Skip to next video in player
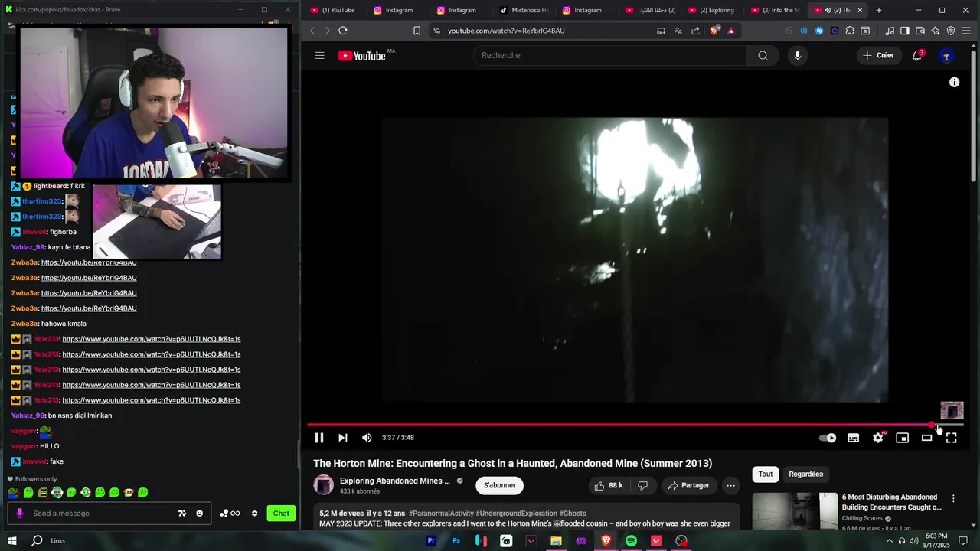Screen dimensions: 980x551 343,438
